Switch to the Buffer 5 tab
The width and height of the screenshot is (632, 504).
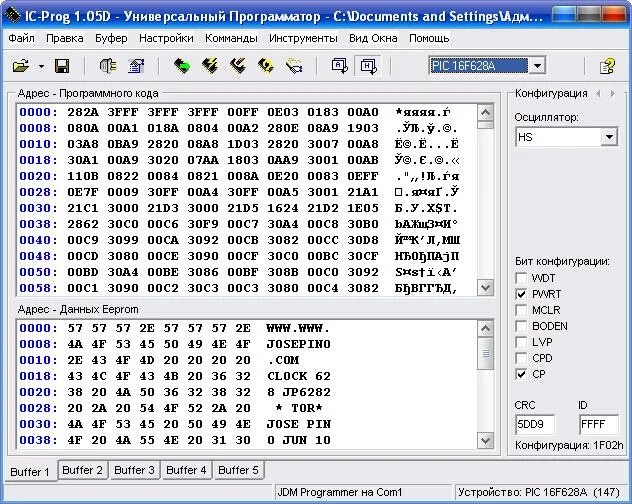[x=238, y=470]
